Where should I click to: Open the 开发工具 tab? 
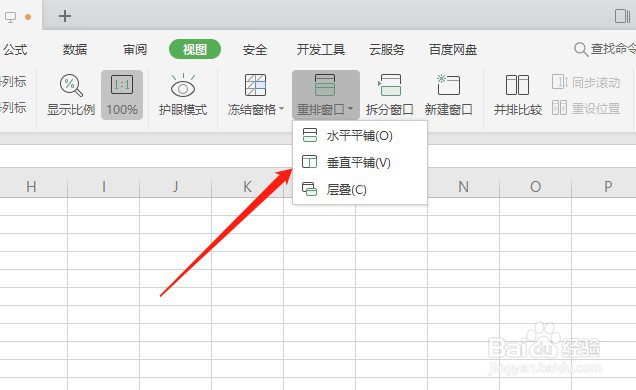(321, 49)
